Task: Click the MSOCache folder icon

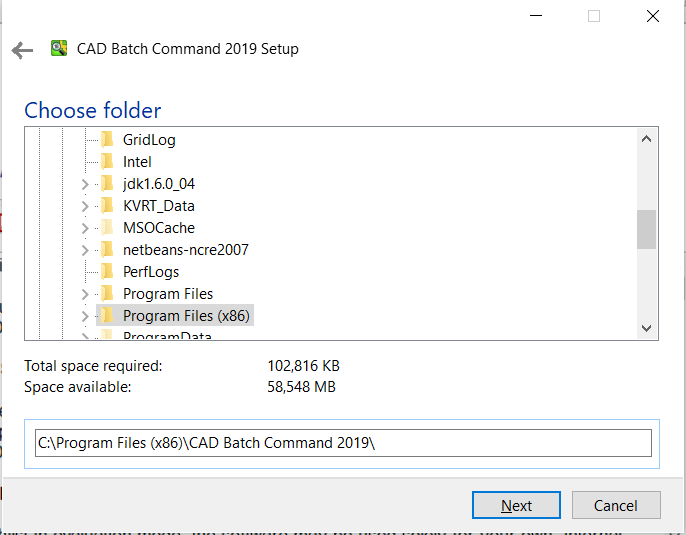Action: pyautogui.click(x=107, y=227)
